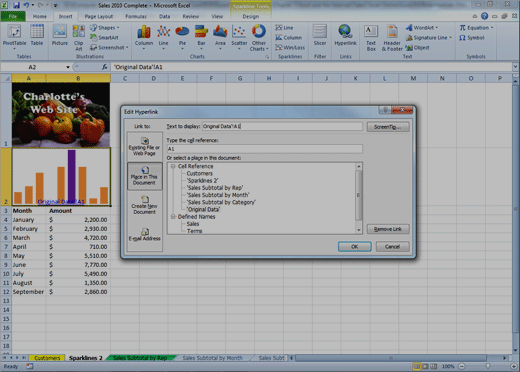Select Place in This Document option
The width and height of the screenshot is (520, 372).
pyautogui.click(x=145, y=176)
